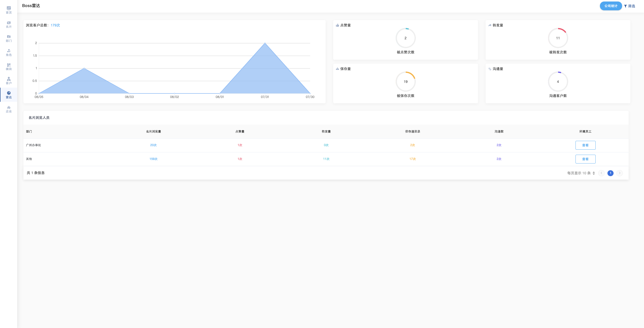The image size is (644, 328).
Task: Click the 沟通客户数 ring gauge showing 4
Action: coord(558,82)
